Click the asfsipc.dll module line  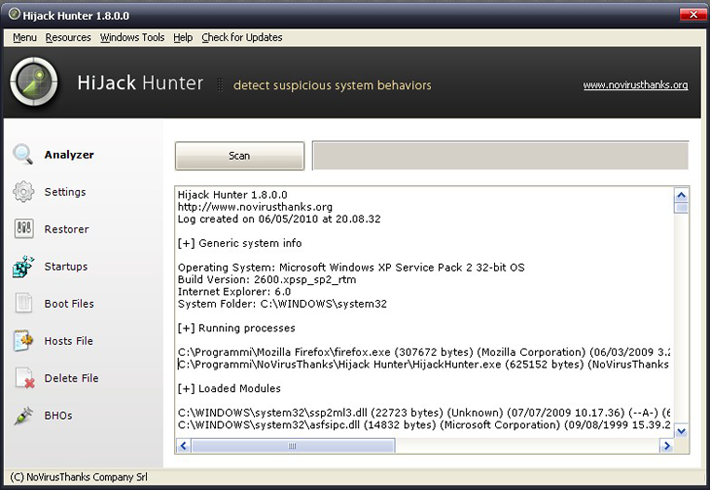[x=424, y=425]
